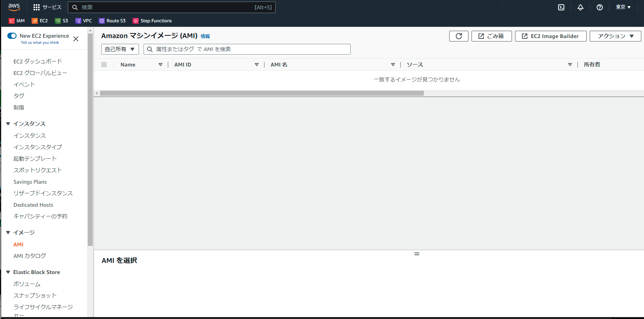
Task: Open Dedicated Hosts in sidebar
Action: click(x=33, y=205)
